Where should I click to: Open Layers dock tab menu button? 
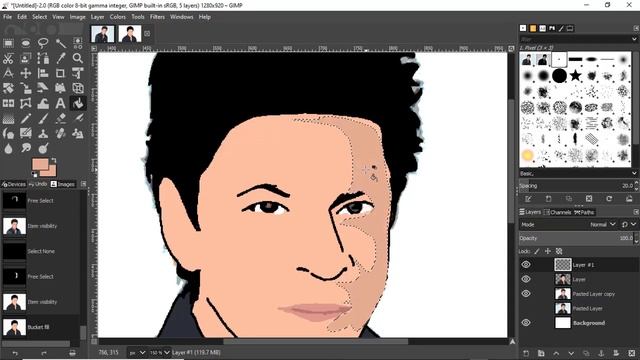636,212
